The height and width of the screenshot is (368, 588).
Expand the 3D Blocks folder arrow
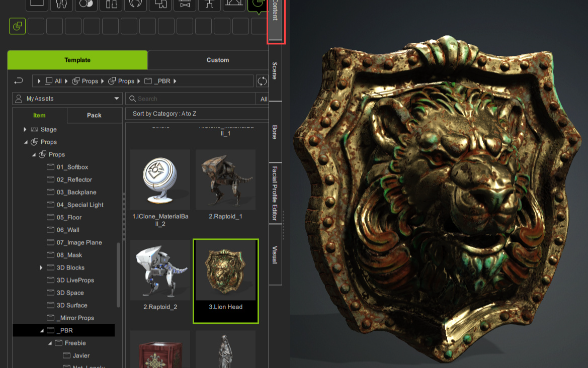41,267
